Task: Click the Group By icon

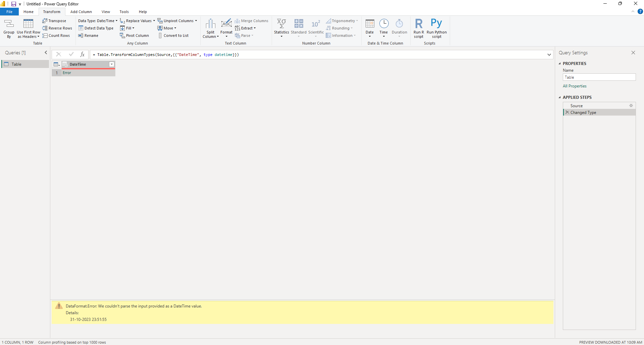Action: (9, 23)
